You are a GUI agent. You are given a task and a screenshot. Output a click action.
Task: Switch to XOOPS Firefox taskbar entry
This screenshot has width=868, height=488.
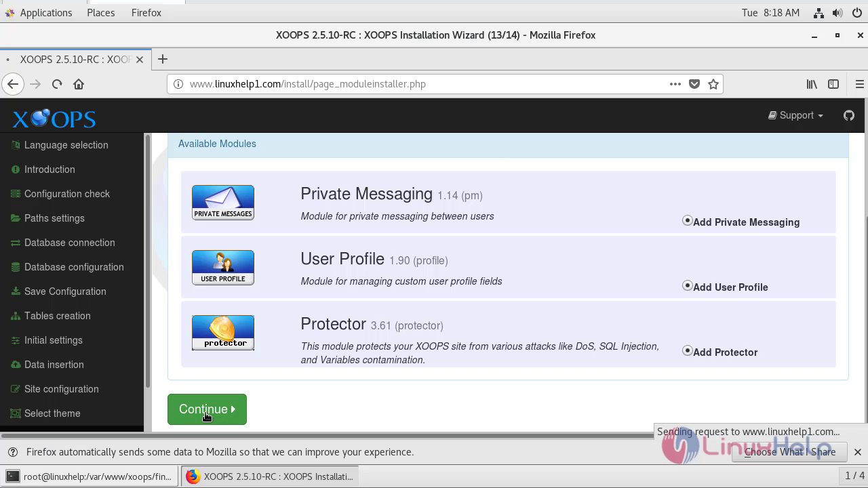pos(270,476)
